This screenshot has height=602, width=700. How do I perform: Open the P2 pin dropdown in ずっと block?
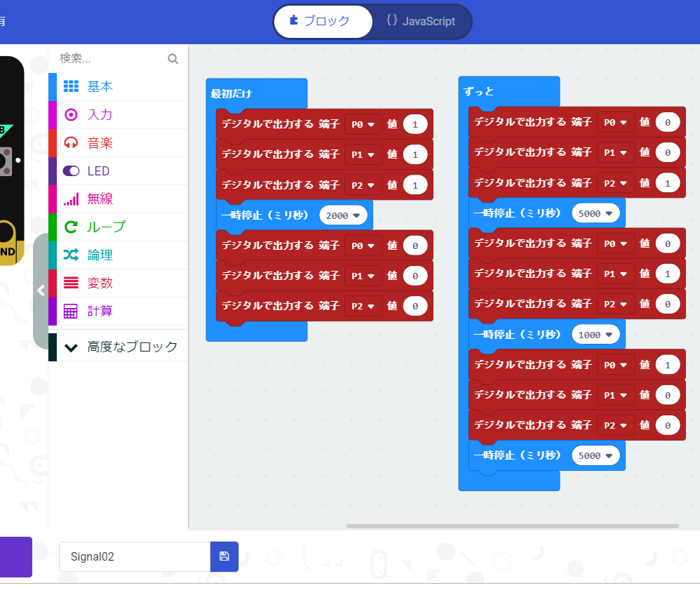(615, 182)
